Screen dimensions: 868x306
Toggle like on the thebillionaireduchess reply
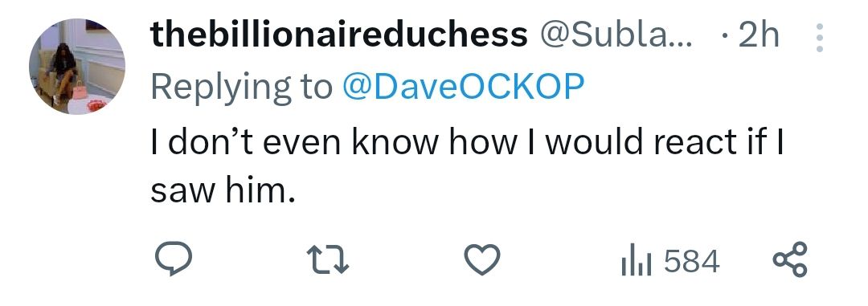481,261
